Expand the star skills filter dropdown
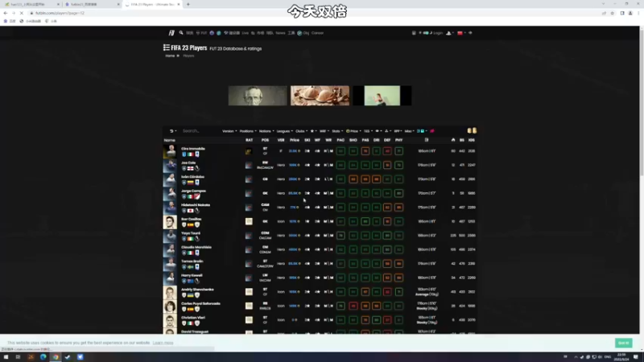 click(313, 131)
